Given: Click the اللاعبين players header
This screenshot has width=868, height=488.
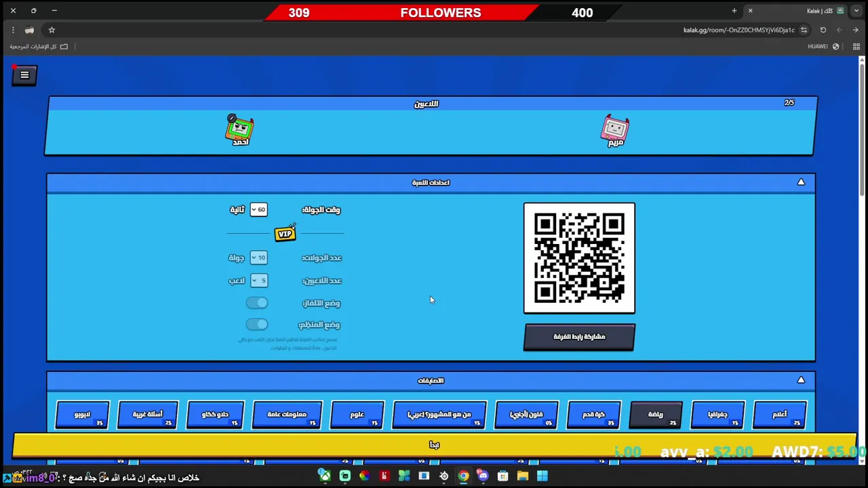Looking at the screenshot, I should click(x=427, y=104).
